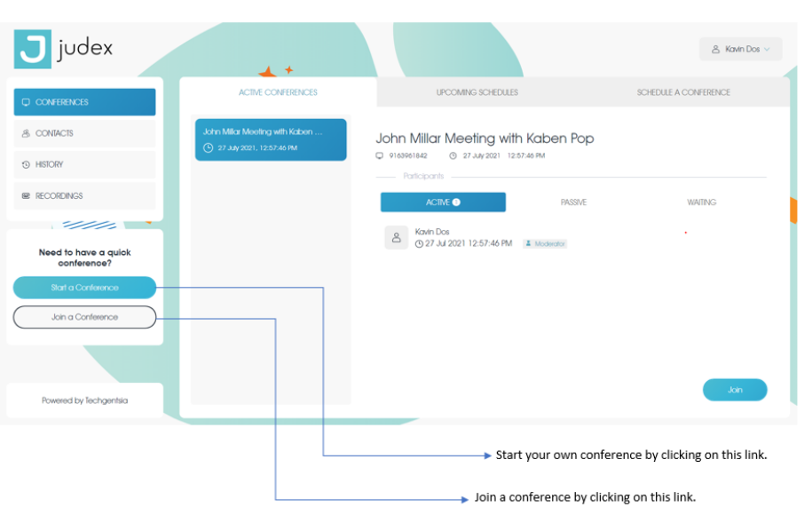
Task: Click the History clock icon
Action: pyautogui.click(x=26, y=164)
